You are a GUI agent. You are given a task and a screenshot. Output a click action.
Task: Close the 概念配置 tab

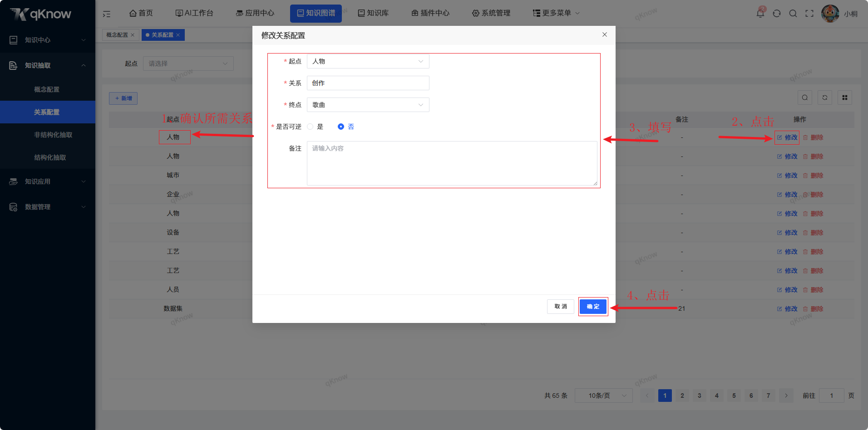pyautogui.click(x=133, y=35)
